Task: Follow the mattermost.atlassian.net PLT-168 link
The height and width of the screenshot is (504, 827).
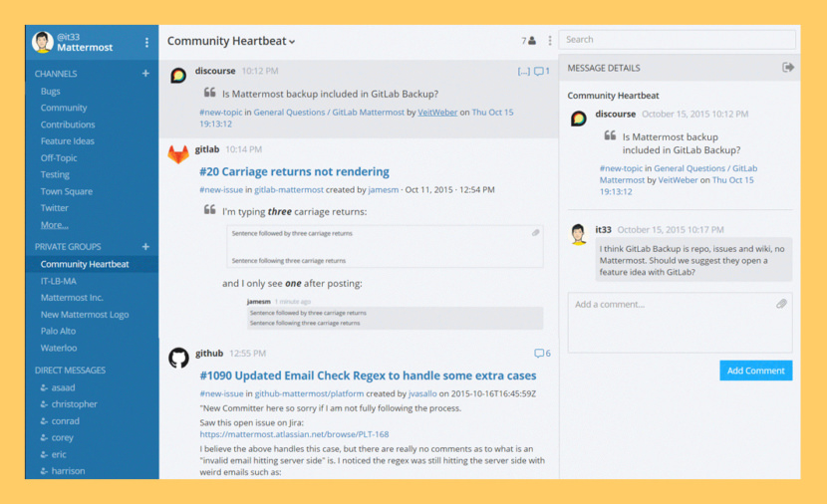Action: (294, 434)
